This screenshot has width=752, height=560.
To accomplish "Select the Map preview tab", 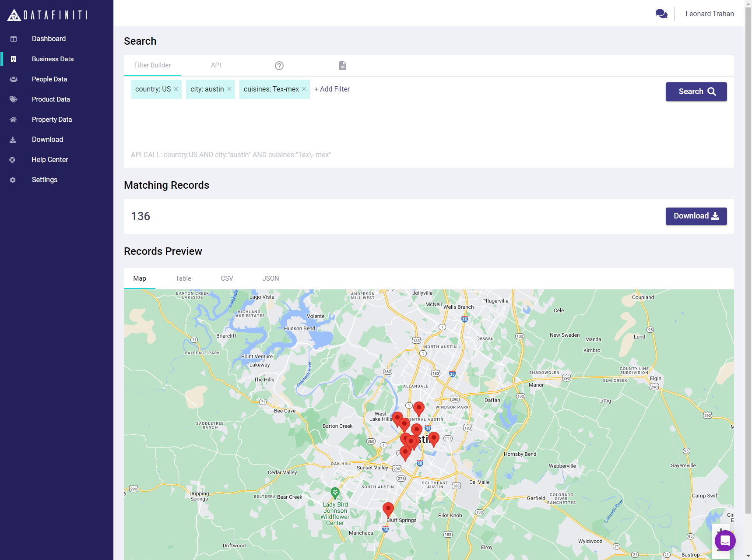I will 140,278.
